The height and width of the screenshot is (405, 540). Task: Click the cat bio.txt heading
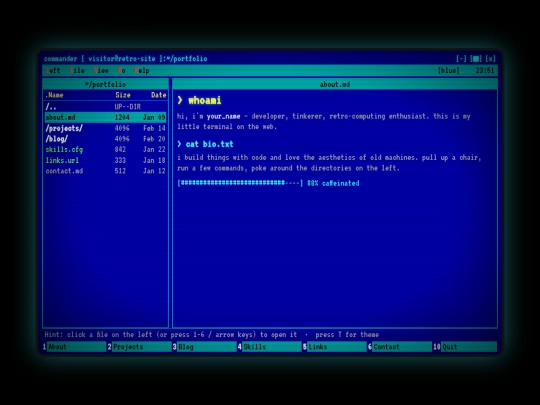(205, 144)
